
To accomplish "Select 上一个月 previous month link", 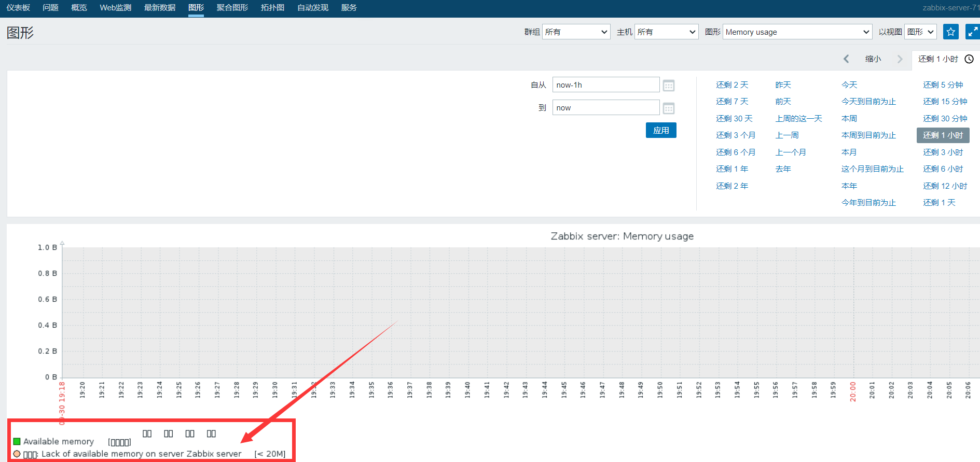I will (x=791, y=152).
